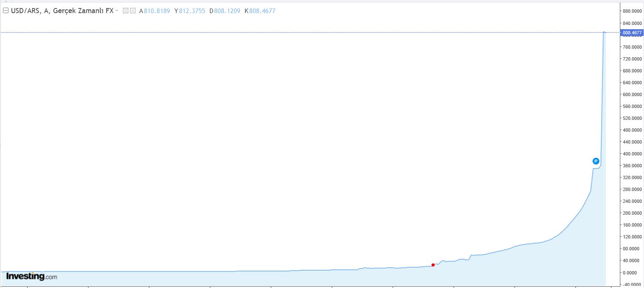Click the 880.0000 price axis label

[x=632, y=11]
